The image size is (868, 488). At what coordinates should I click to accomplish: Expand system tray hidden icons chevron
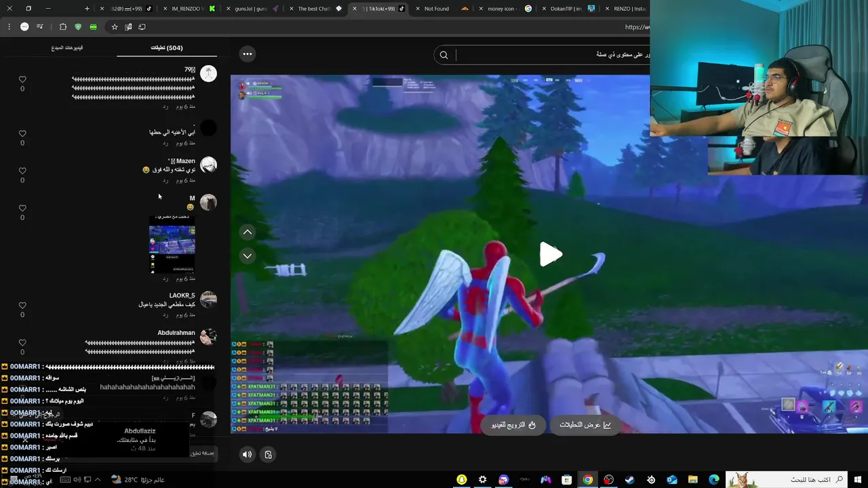click(x=98, y=480)
